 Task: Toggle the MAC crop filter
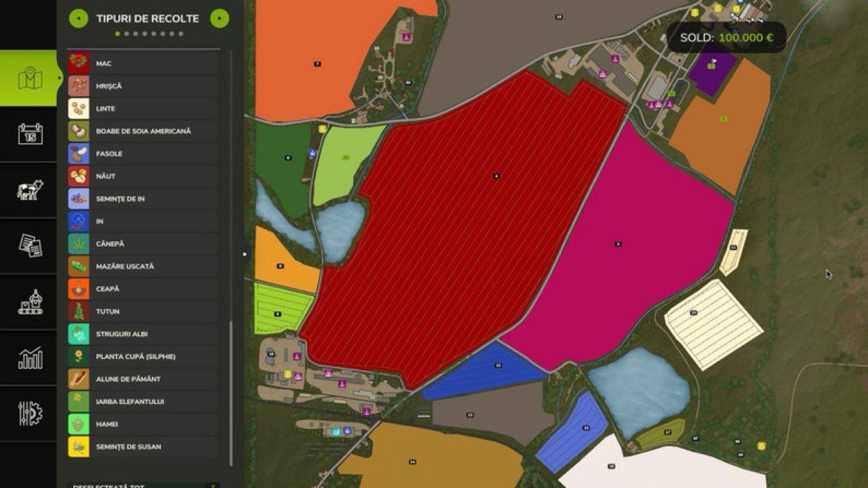click(x=142, y=63)
